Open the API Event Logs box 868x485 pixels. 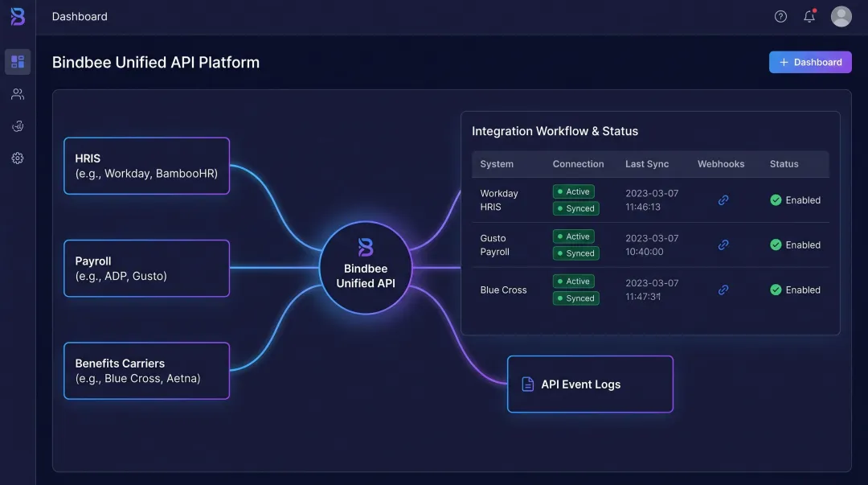click(590, 384)
